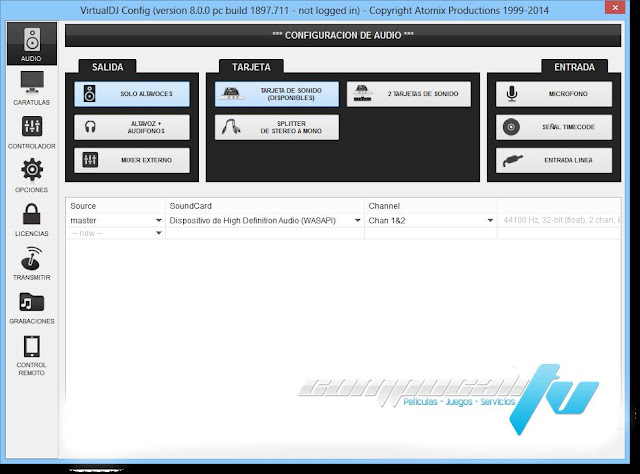This screenshot has height=474, width=640.
Task: Pick the 2 Tarjetas de Sonido option
Action: point(409,94)
